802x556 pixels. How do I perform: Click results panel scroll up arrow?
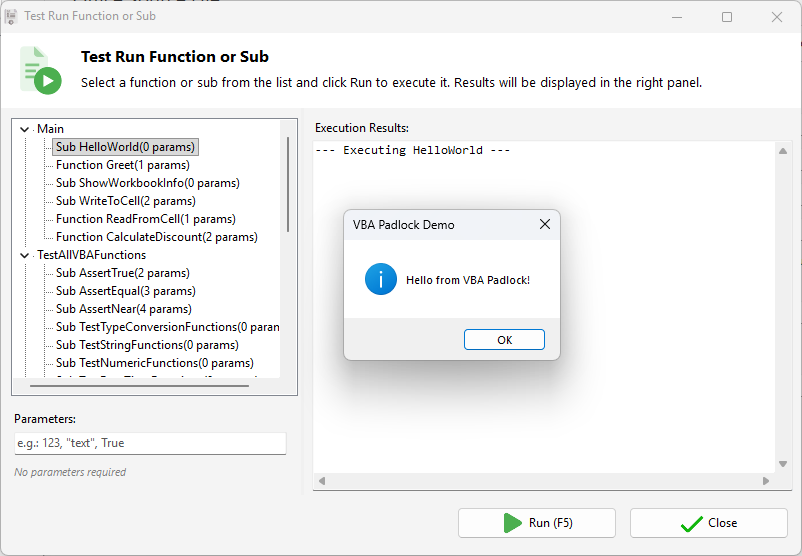pos(783,151)
